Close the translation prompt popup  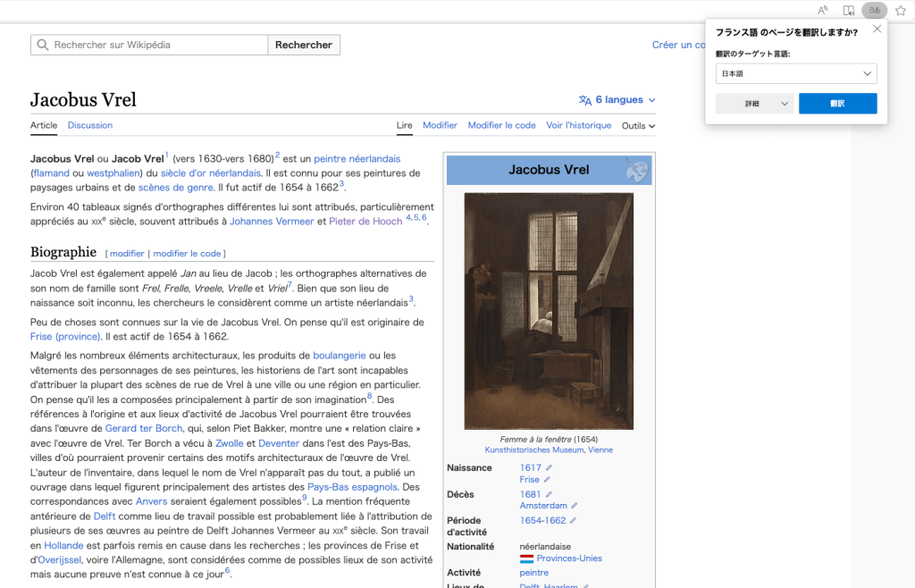[x=877, y=29]
